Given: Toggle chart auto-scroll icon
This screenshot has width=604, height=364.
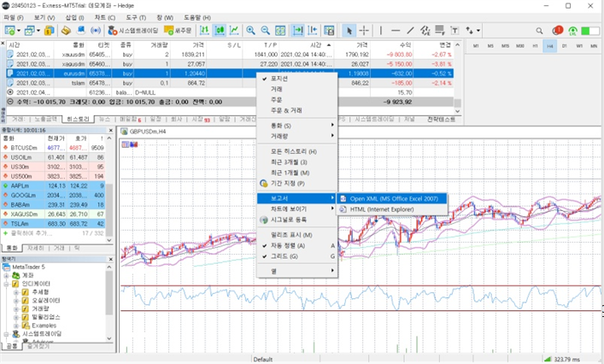Looking at the screenshot, I should pos(297,31).
